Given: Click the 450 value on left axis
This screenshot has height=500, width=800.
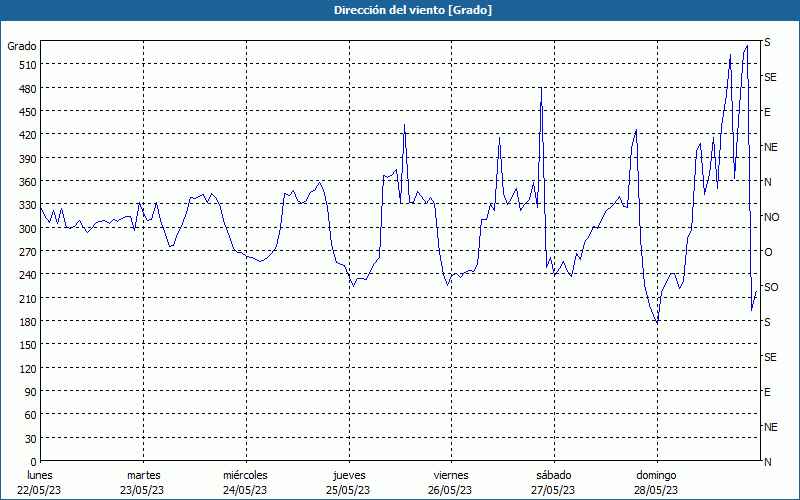Looking at the screenshot, I should [28, 112].
